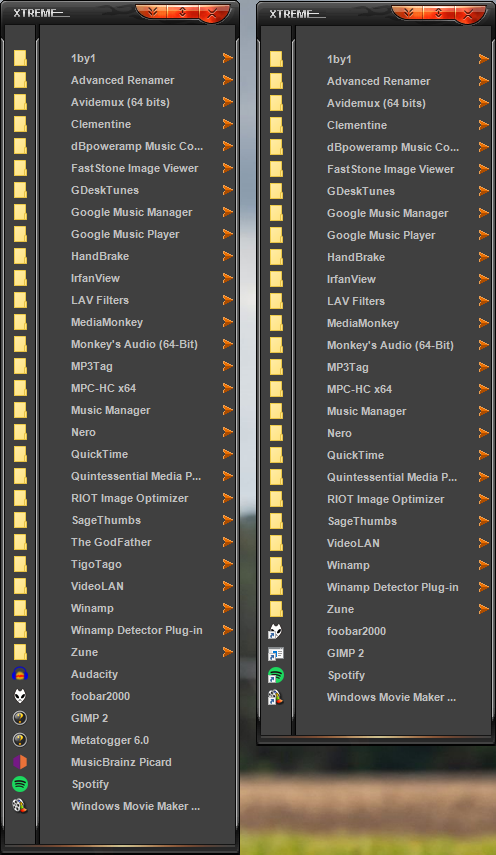496x855 pixels.
Task: Click the green Spotify icon in left menu
Action: [20, 784]
